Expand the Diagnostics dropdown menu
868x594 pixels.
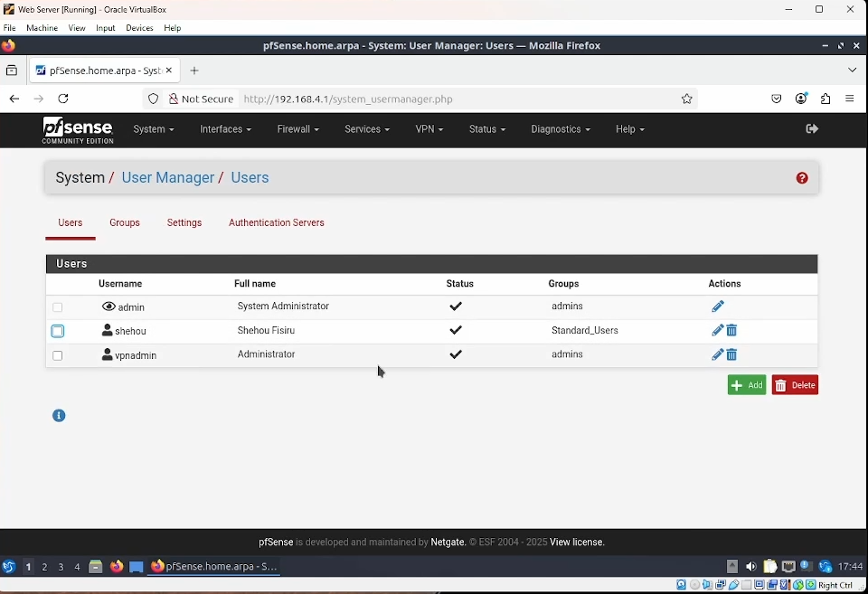pos(560,129)
